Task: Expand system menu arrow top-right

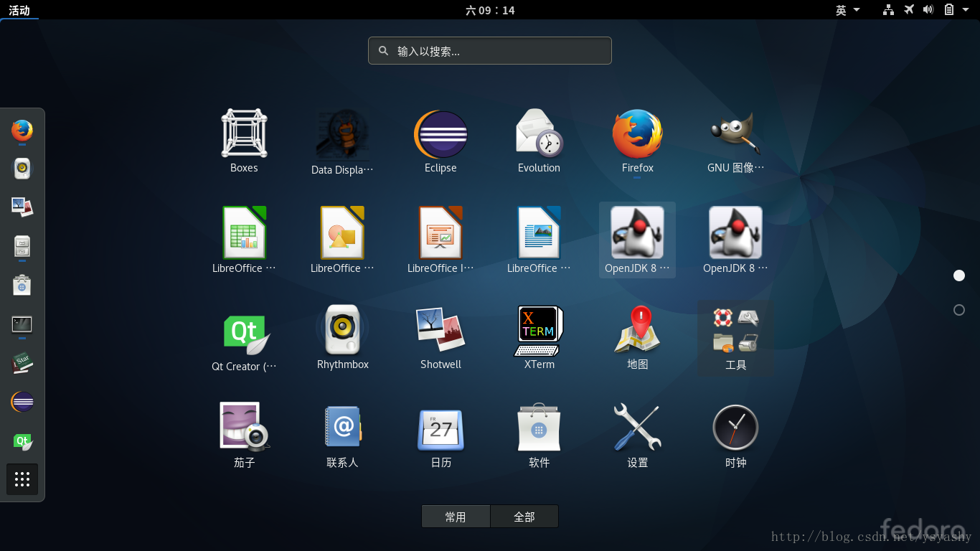Action: tap(966, 10)
